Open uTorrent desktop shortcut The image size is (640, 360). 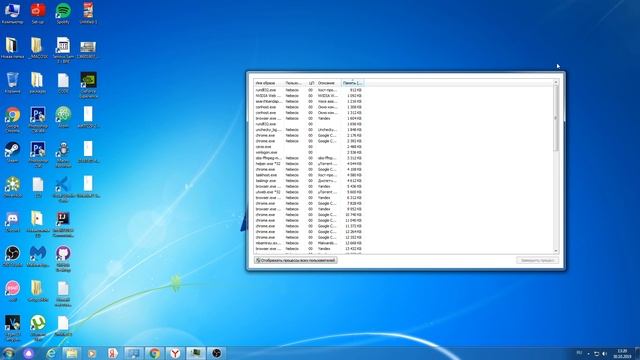[x=38, y=328]
